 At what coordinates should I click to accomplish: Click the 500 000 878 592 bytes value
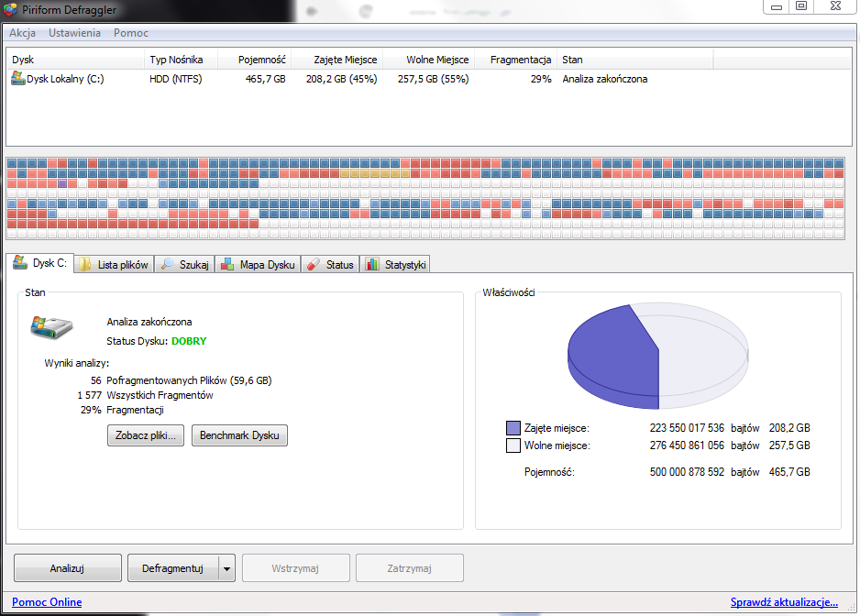[687, 472]
